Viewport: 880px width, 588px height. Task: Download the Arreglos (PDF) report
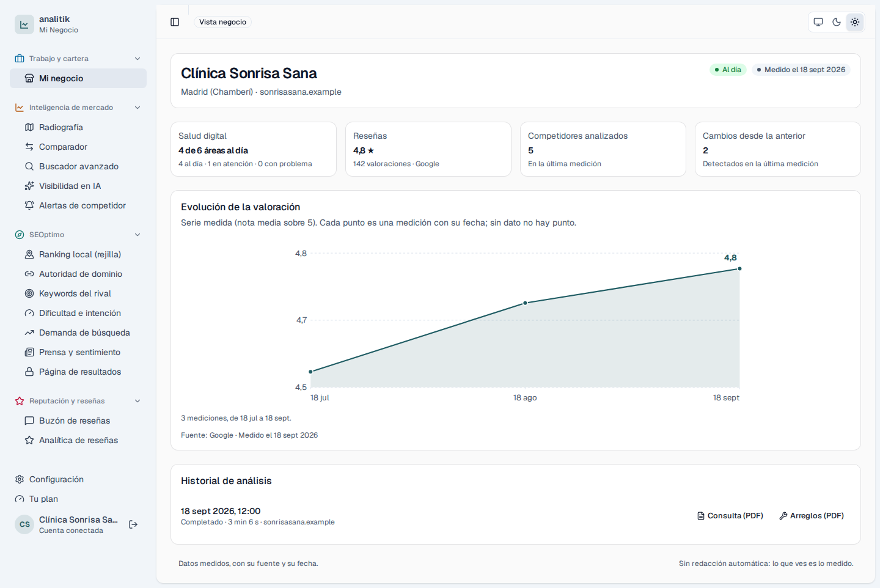[x=812, y=516]
